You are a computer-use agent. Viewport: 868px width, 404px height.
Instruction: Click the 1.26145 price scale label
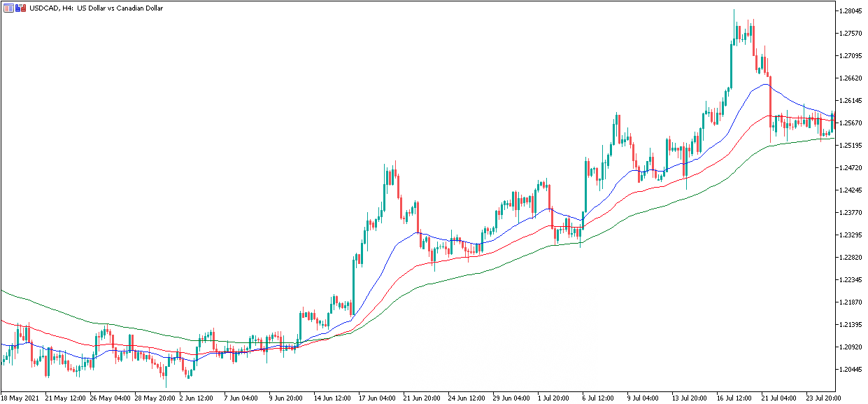coord(852,101)
